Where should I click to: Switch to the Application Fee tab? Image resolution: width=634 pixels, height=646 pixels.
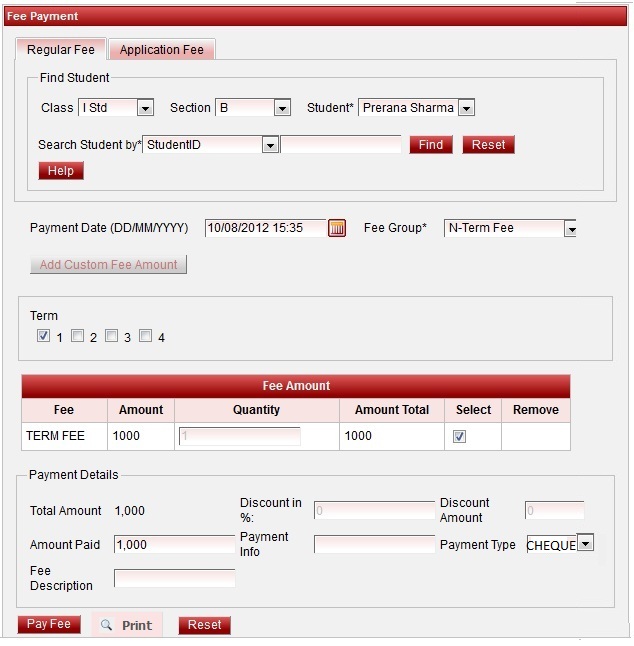click(x=162, y=50)
